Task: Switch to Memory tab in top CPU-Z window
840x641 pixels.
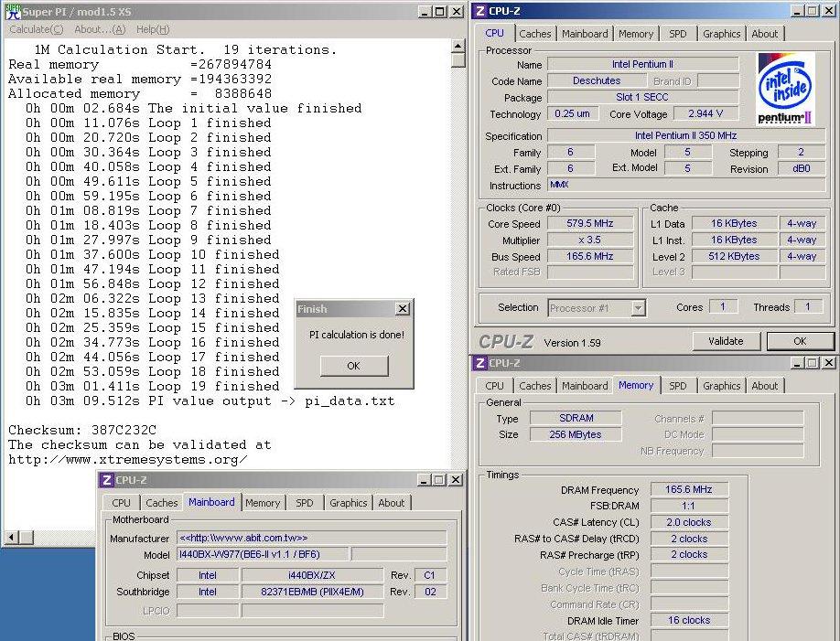Action: tap(635, 34)
